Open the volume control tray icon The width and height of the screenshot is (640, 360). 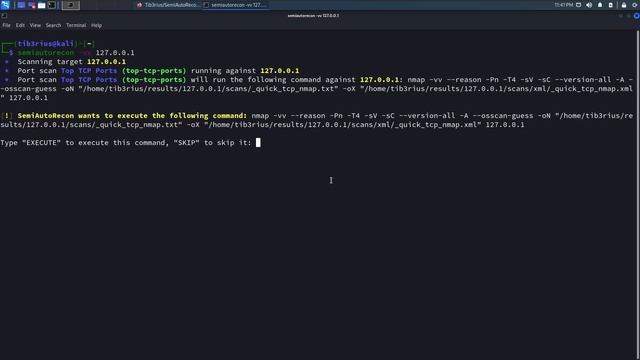click(x=589, y=5)
